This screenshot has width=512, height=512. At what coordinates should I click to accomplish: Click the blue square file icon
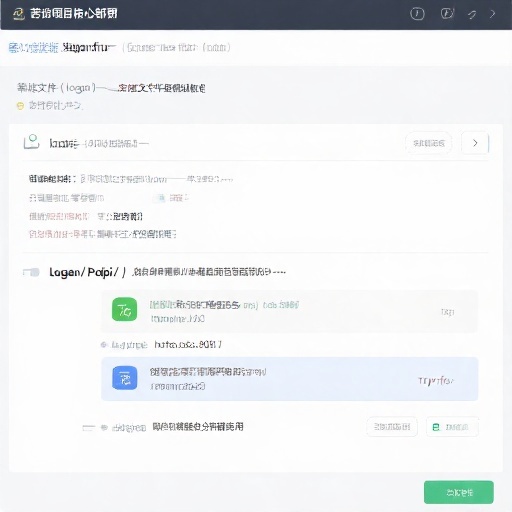coord(125,378)
